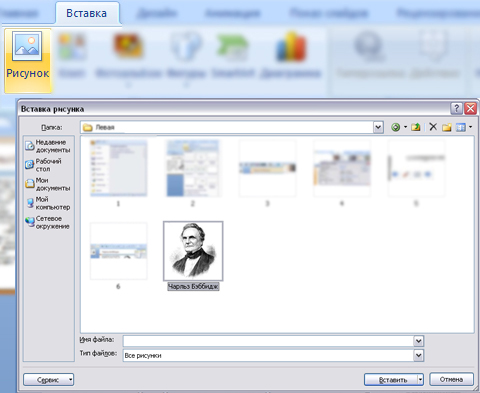Select the thumbnail labeled 3

[267, 168]
